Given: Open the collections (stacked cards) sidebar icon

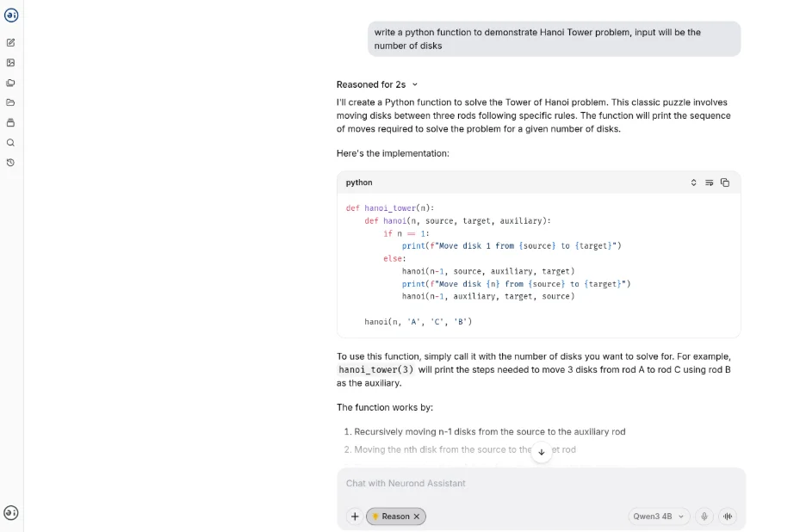Looking at the screenshot, I should (11, 83).
